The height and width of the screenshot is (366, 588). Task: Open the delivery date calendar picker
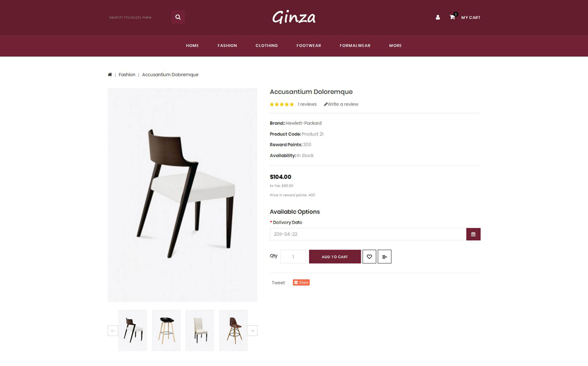click(473, 234)
